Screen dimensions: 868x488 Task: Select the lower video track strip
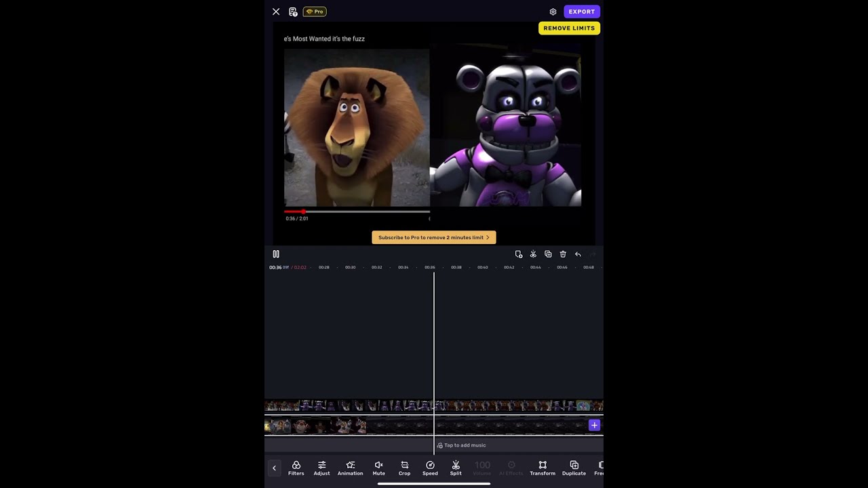pos(434,426)
